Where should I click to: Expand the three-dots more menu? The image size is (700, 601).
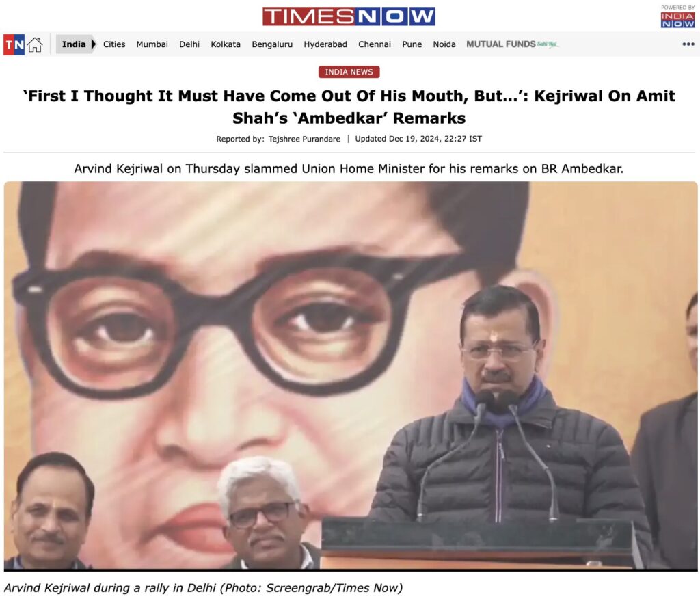point(688,44)
